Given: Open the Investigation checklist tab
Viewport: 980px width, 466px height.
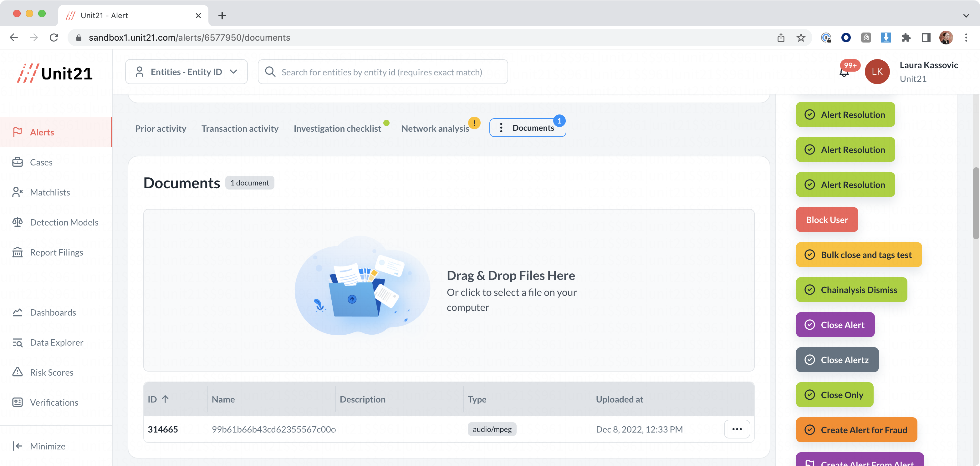Looking at the screenshot, I should click(x=337, y=129).
